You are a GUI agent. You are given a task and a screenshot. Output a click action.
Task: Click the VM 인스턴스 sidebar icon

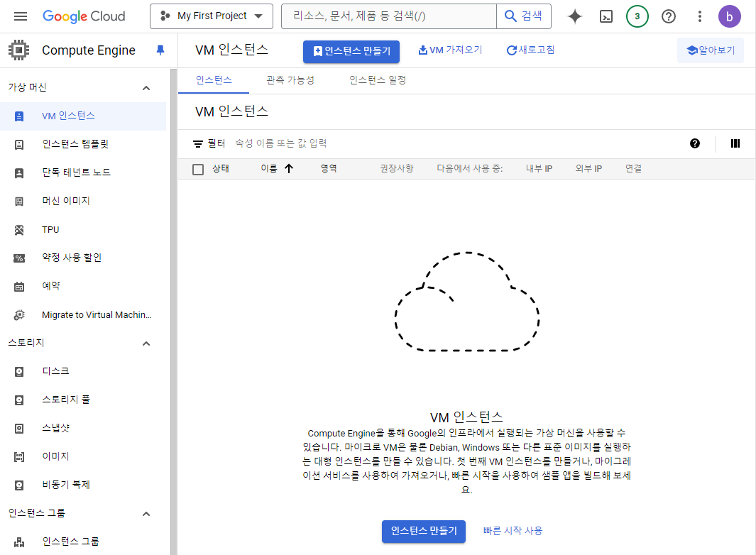coord(18,116)
